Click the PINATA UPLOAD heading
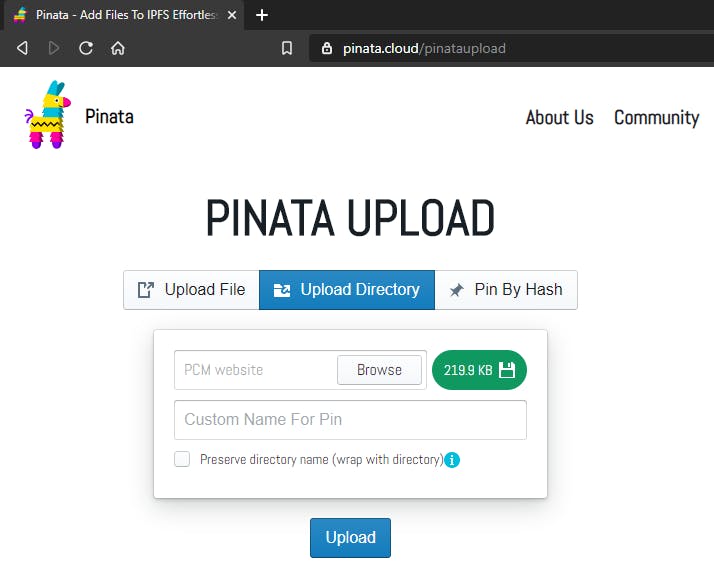 coord(350,218)
